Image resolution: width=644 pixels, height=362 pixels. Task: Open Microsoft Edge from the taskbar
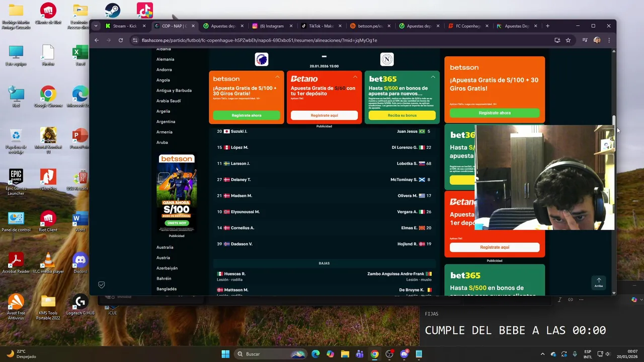coord(315,354)
